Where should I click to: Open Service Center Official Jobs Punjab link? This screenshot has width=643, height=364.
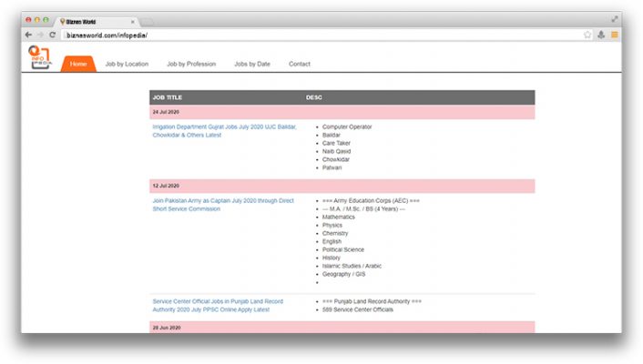tap(218, 300)
